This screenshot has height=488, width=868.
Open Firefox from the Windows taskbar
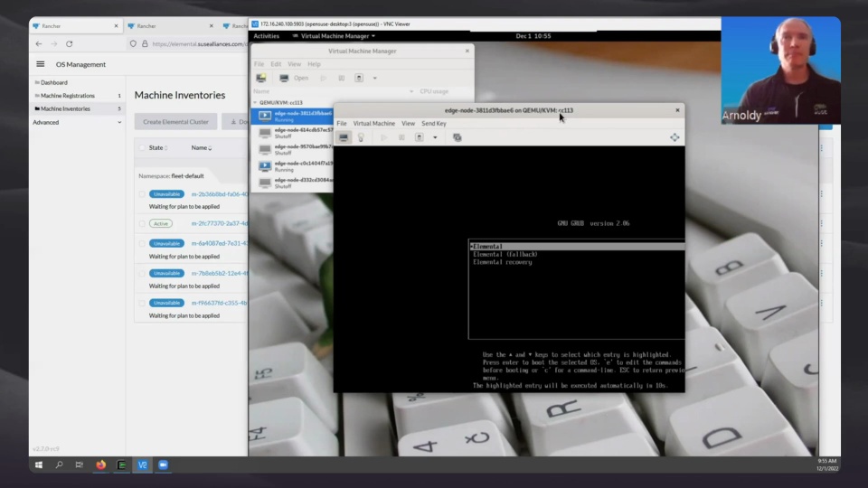click(x=100, y=465)
